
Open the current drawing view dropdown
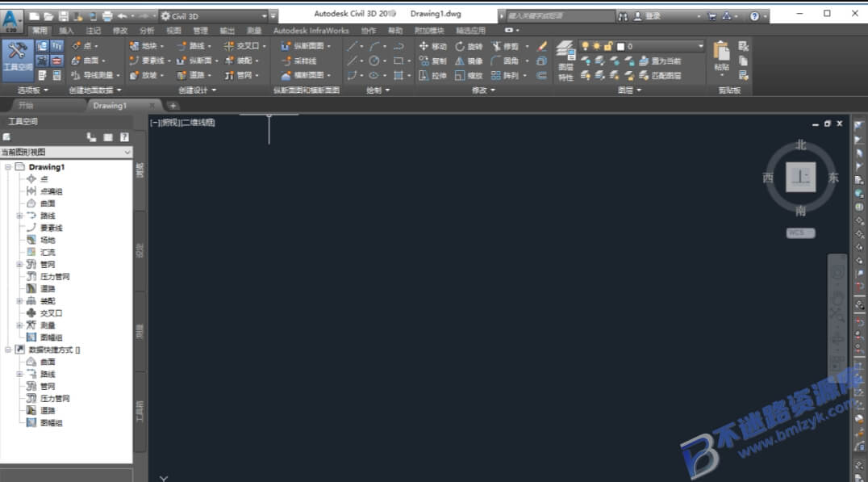66,152
